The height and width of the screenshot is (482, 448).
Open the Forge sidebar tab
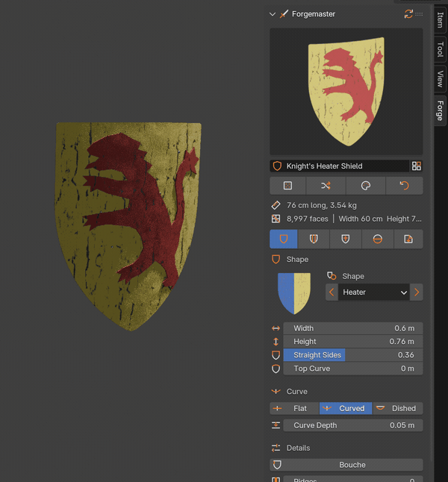(x=440, y=110)
